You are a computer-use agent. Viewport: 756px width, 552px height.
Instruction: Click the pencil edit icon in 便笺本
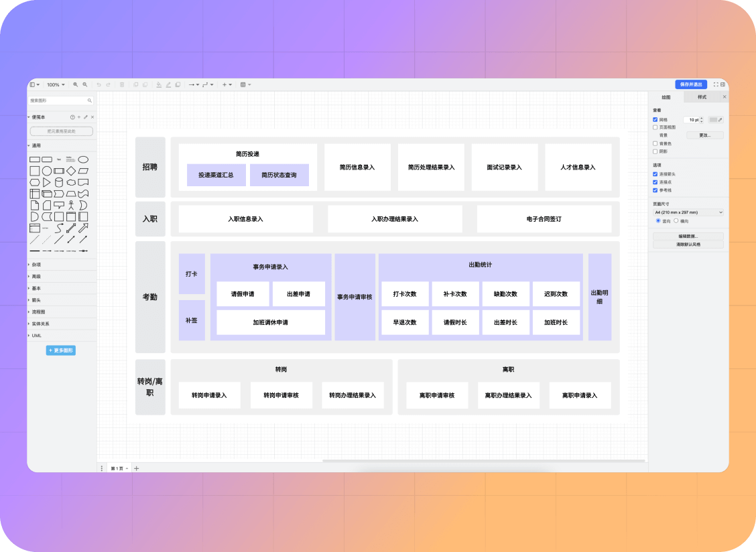pyautogui.click(x=85, y=117)
